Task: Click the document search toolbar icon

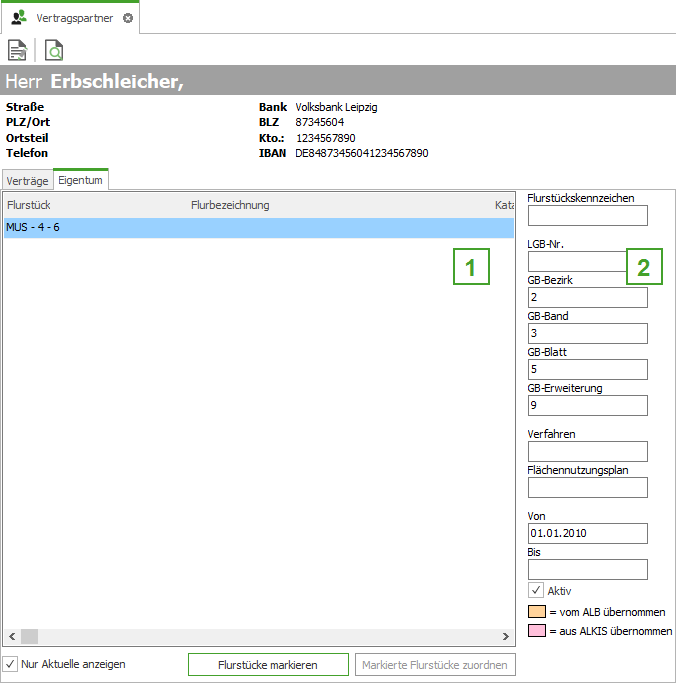Action: (54, 50)
